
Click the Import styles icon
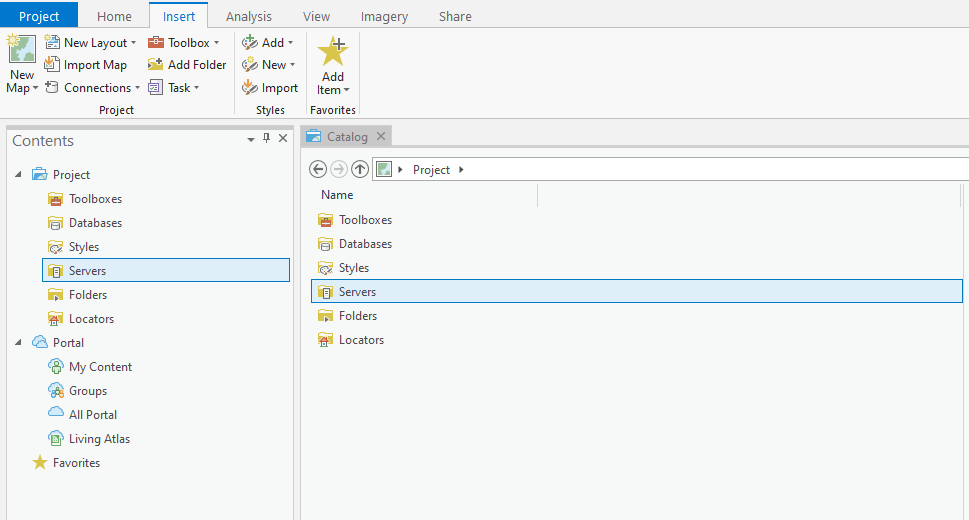250,88
